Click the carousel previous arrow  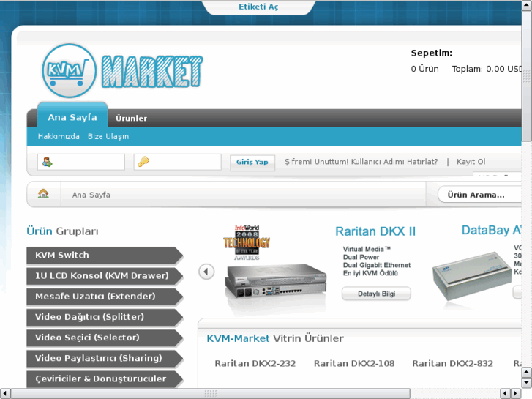206,272
